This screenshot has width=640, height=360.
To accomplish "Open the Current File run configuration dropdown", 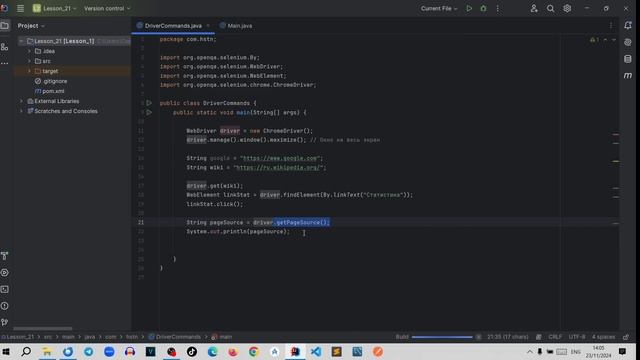I will [439, 8].
